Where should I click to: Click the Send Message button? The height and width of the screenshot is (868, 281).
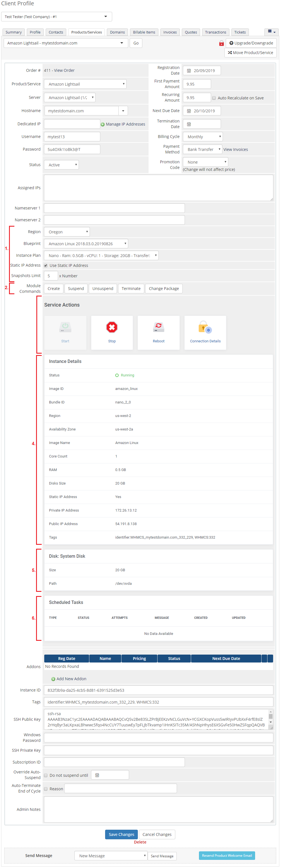point(162,856)
